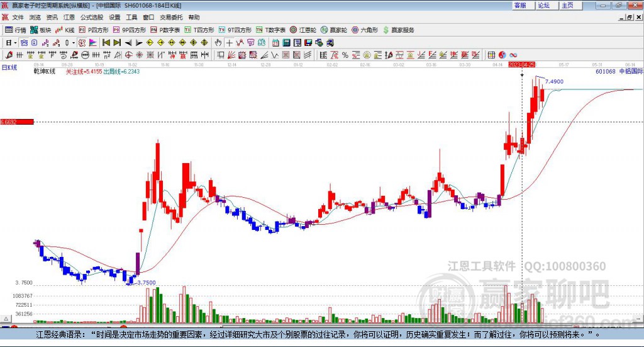Open the T数字表 tool
This screenshot has height=347, width=644.
[x=270, y=30]
